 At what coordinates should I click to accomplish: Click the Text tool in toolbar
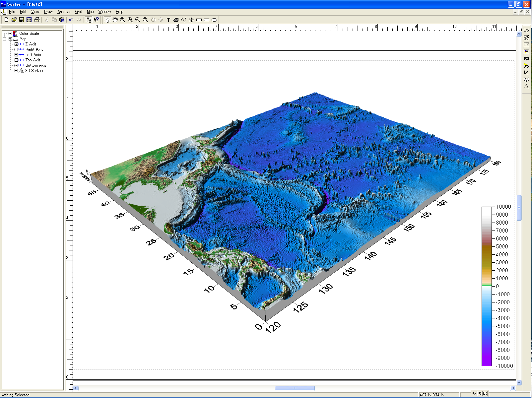(x=168, y=20)
